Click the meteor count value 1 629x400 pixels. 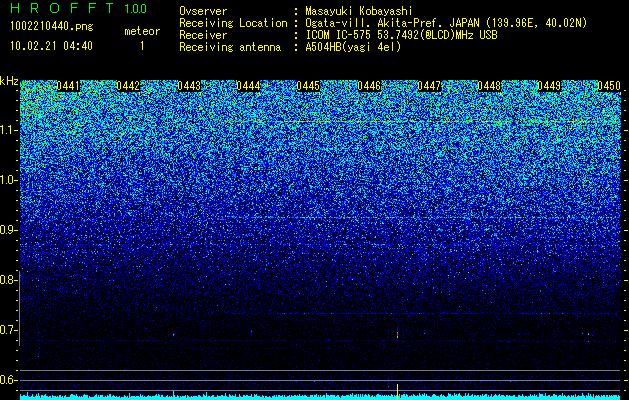tap(142, 46)
